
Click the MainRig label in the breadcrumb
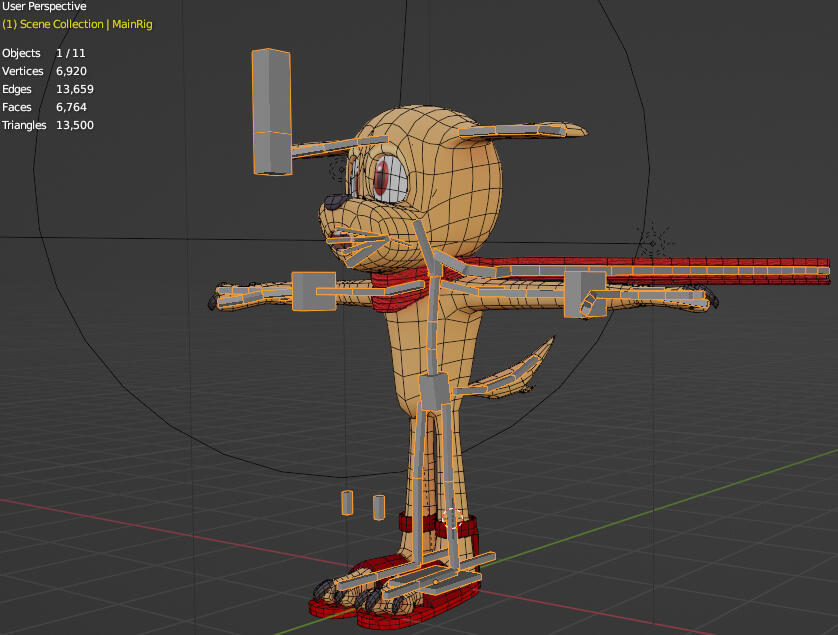tap(131, 24)
